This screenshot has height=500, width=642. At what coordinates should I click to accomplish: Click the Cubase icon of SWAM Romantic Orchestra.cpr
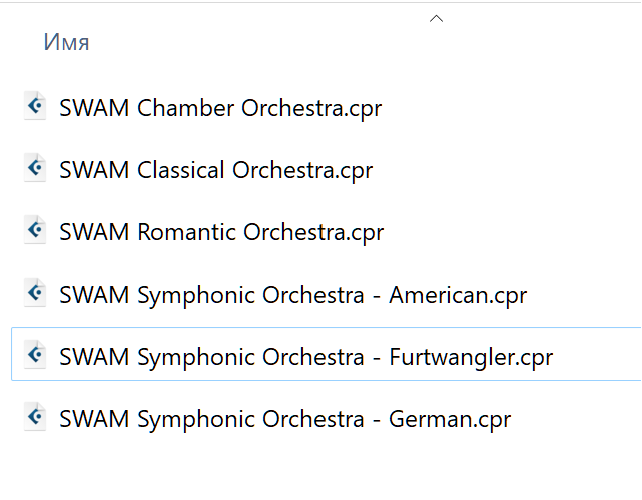tap(35, 230)
